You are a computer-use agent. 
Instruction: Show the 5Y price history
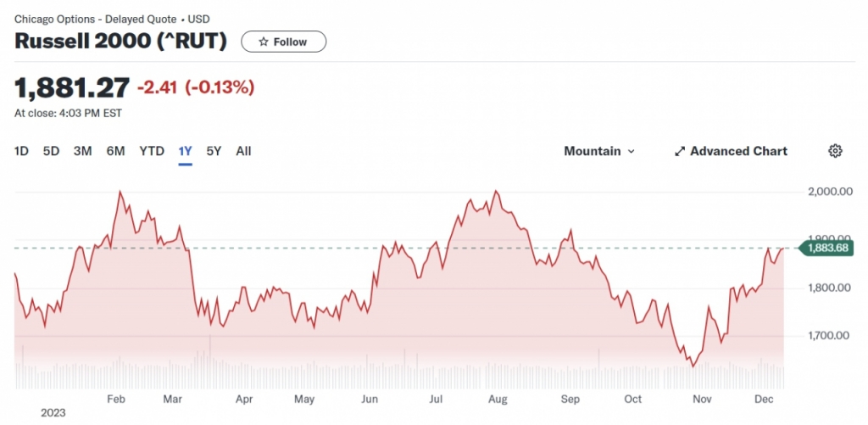(x=214, y=151)
